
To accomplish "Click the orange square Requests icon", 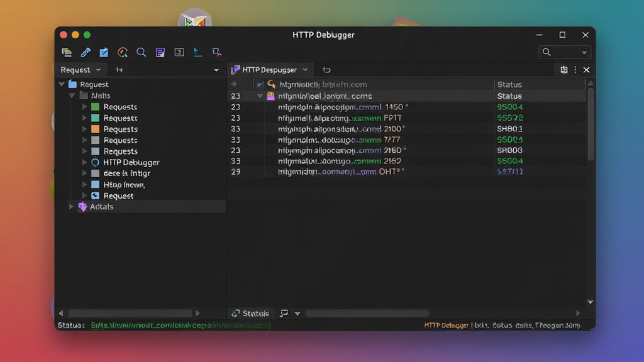I will [x=95, y=129].
